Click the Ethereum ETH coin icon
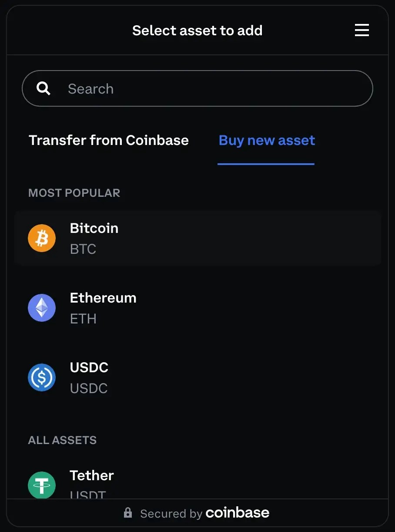Viewport: 395px width, 532px height. pyautogui.click(x=42, y=307)
